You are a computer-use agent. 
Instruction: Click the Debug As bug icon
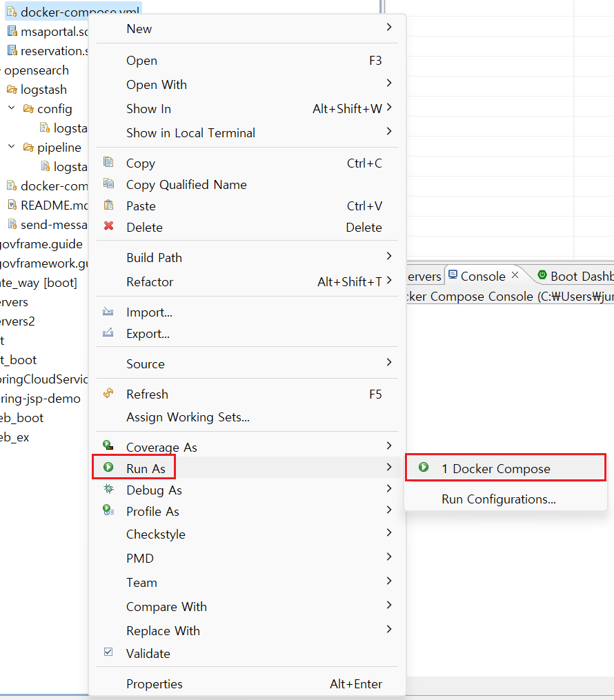click(x=108, y=489)
